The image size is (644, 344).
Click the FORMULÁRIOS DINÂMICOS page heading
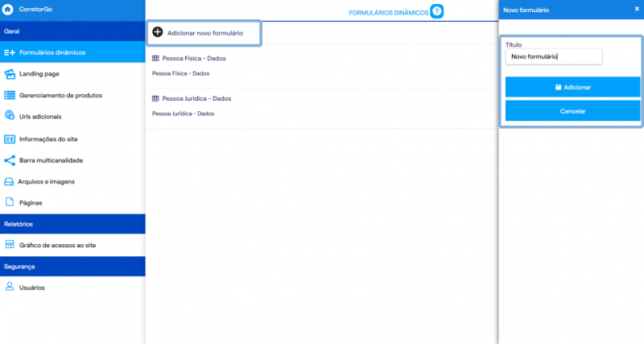389,13
